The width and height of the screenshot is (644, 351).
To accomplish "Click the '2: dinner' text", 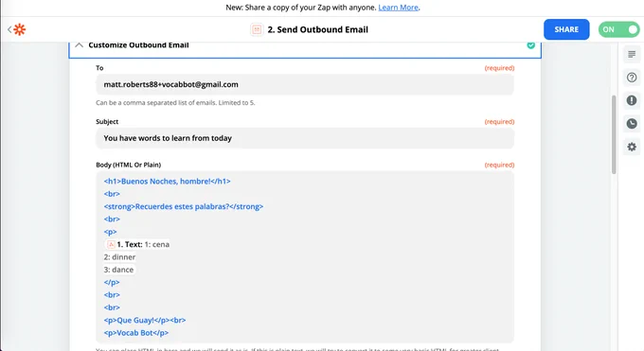I will (x=119, y=257).
